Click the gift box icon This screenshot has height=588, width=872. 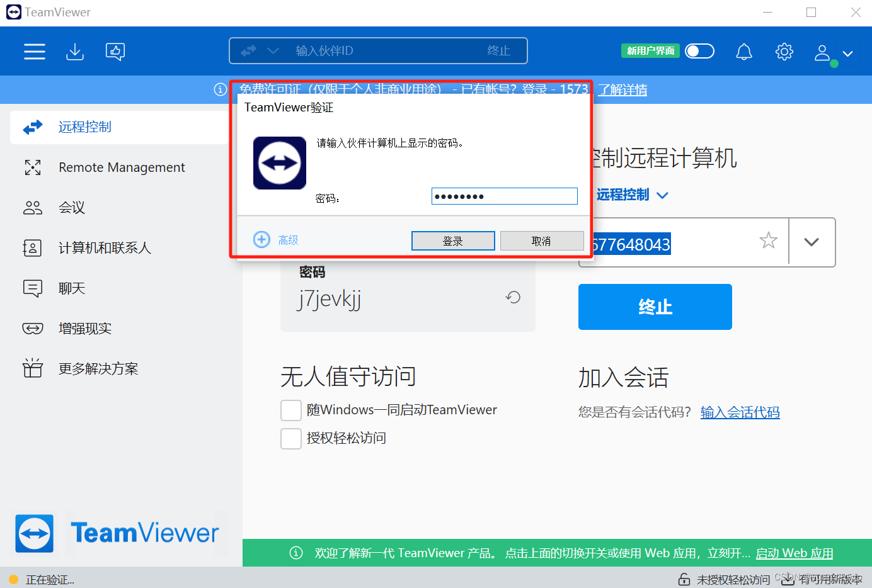(33, 368)
